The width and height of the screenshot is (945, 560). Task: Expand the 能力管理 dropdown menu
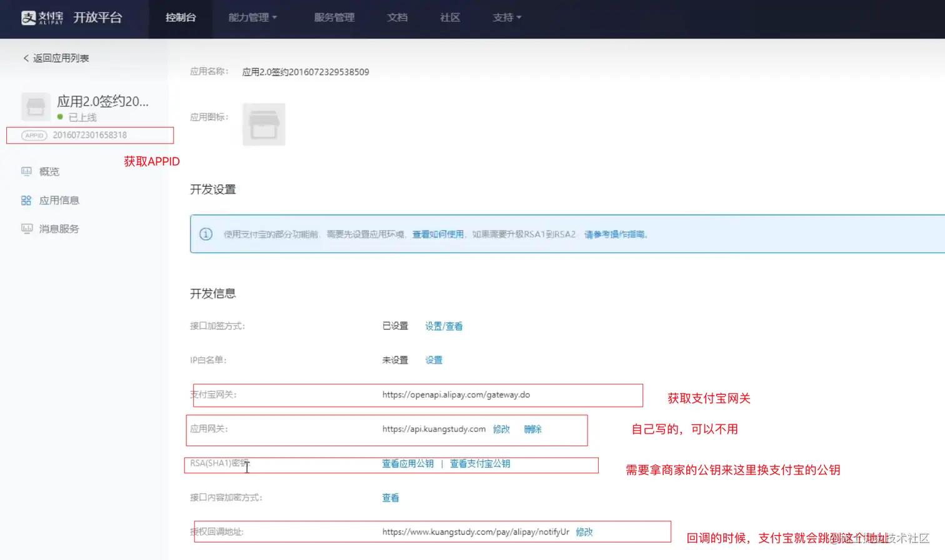[x=252, y=17]
